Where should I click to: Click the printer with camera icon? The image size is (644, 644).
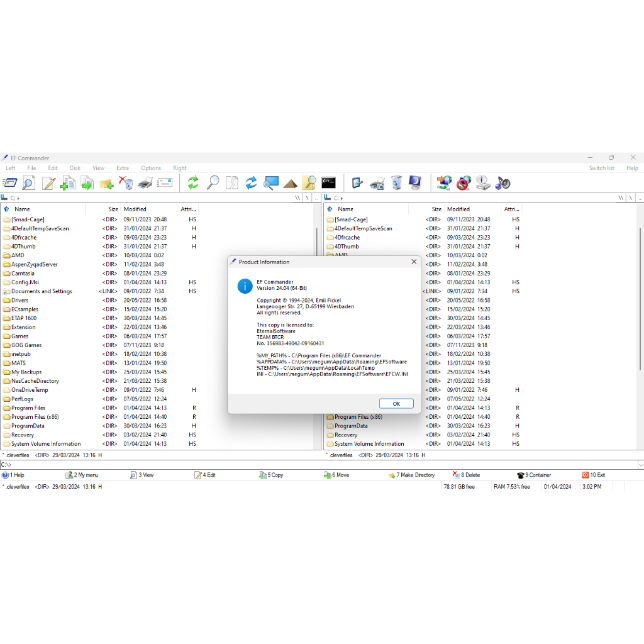pyautogui.click(x=377, y=183)
